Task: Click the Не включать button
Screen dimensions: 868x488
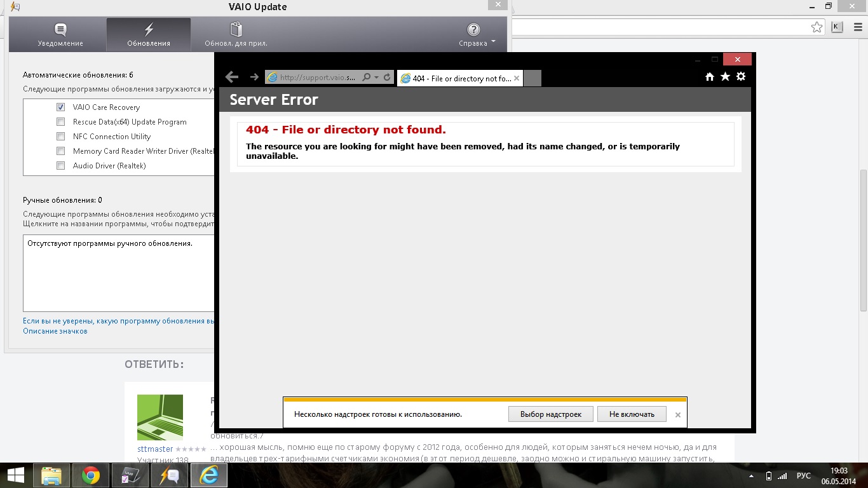Action: 632,414
